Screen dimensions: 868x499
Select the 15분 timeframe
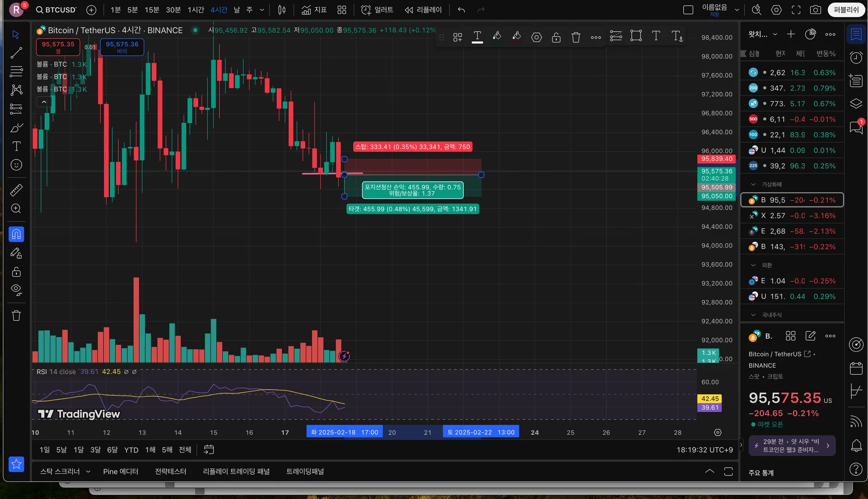click(x=152, y=10)
